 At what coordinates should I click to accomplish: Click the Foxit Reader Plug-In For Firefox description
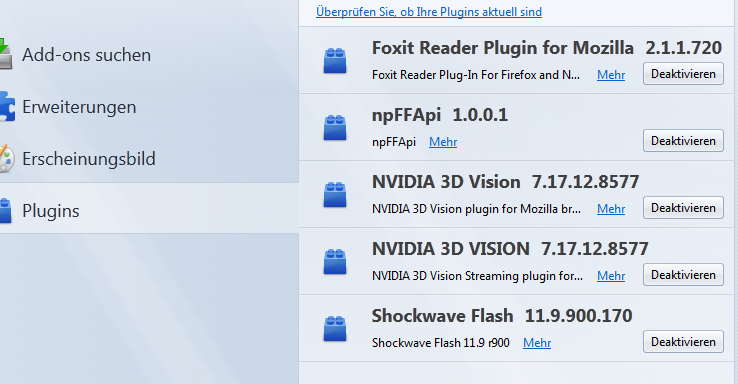(x=476, y=75)
